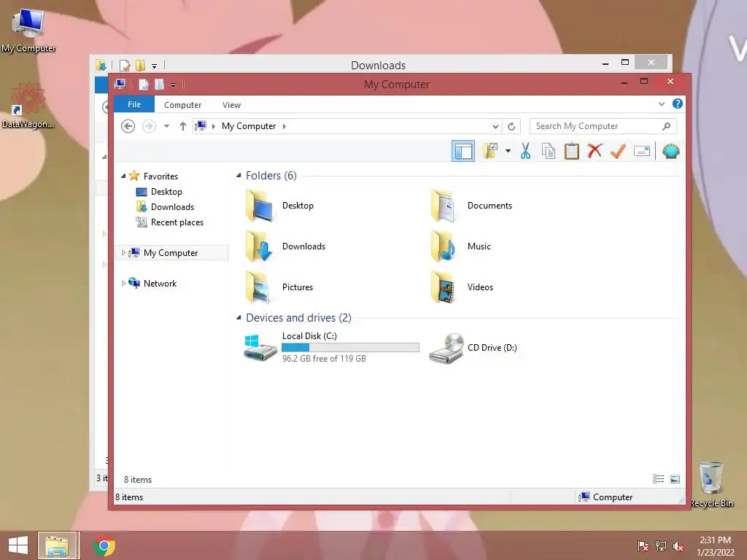Click the Local Disk capacity bar

(350, 348)
